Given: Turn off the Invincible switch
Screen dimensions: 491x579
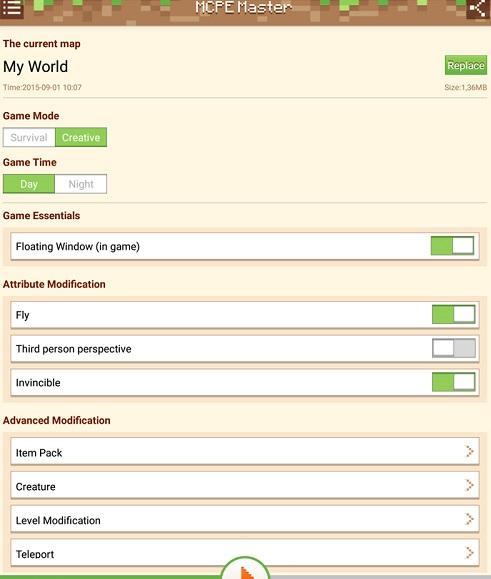Looking at the screenshot, I should coord(454,382).
